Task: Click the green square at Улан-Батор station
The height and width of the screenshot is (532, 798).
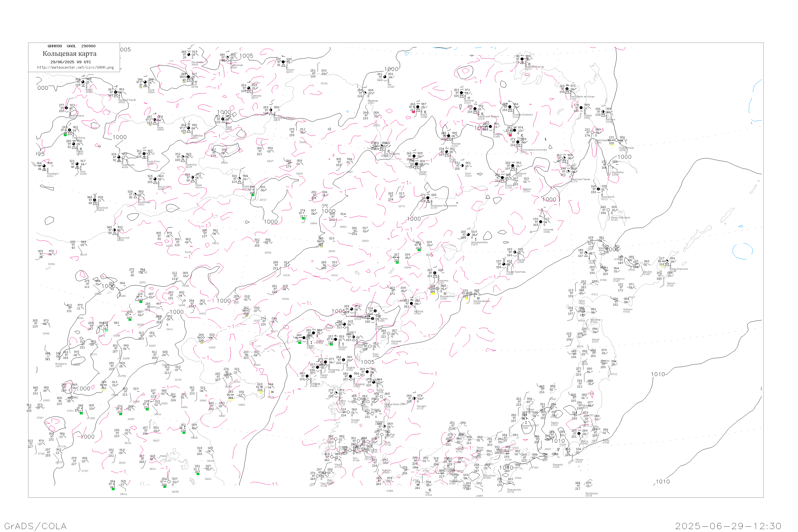Action: point(65,135)
